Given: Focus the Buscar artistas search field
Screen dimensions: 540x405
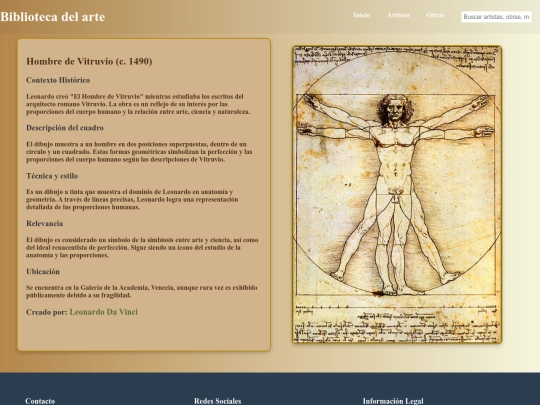Looking at the screenshot, I should pyautogui.click(x=496, y=17).
